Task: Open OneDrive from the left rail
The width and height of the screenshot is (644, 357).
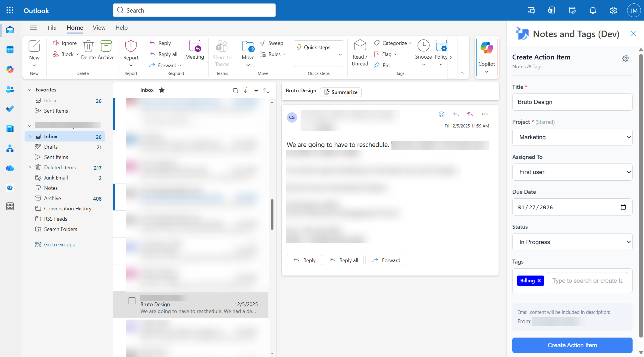Action: 10,168
